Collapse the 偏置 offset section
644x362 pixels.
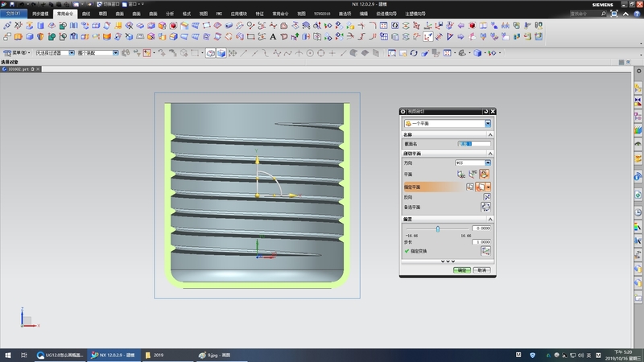pos(489,219)
